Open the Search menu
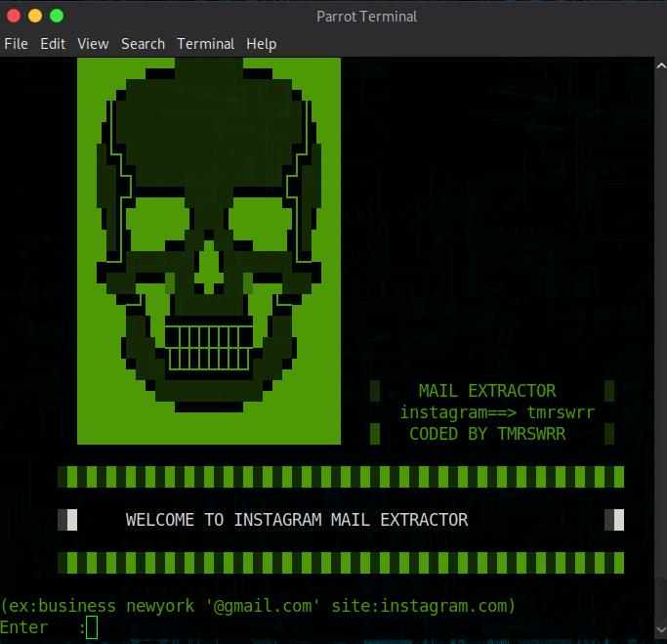 143,44
